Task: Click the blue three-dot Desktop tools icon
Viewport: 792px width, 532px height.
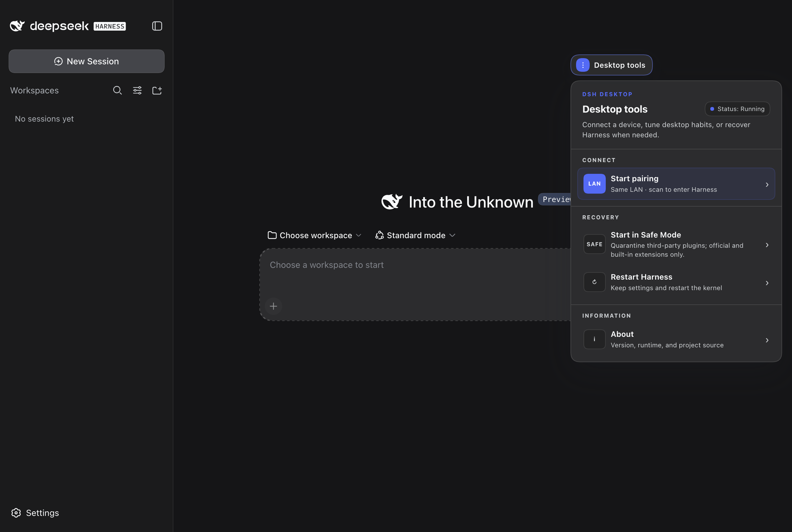Action: click(583, 65)
